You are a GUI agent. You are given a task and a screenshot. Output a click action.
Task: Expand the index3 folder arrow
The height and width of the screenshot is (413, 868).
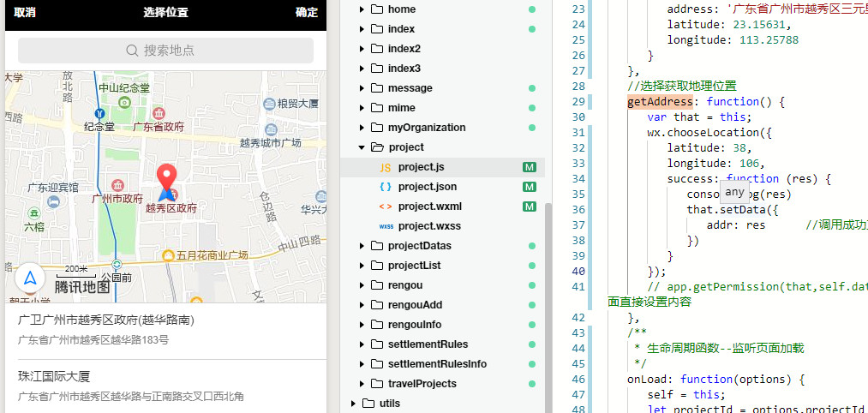[362, 69]
